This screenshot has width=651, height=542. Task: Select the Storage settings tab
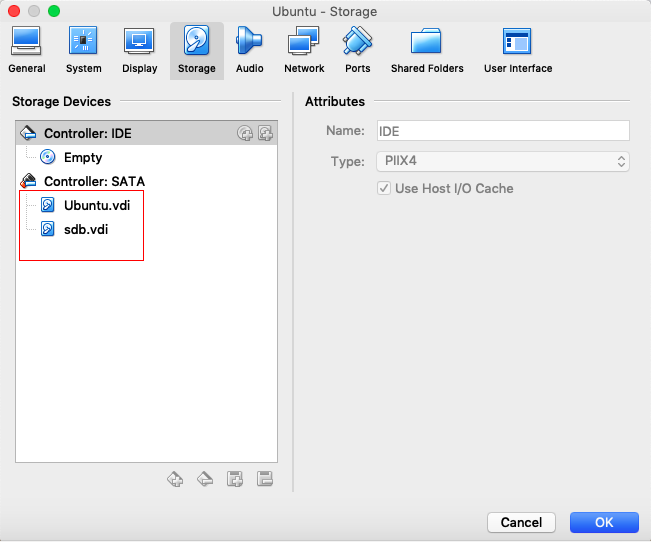[x=197, y=51]
